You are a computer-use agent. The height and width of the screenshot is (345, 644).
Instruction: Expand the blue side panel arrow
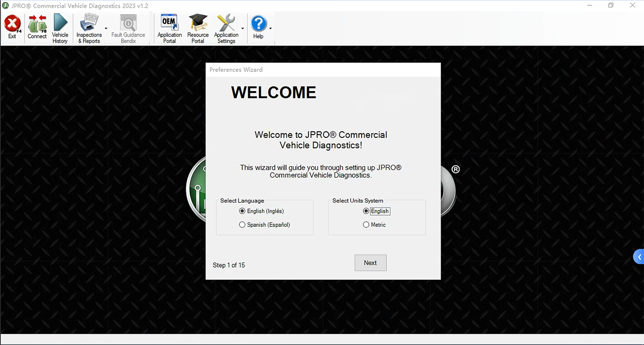[639, 257]
